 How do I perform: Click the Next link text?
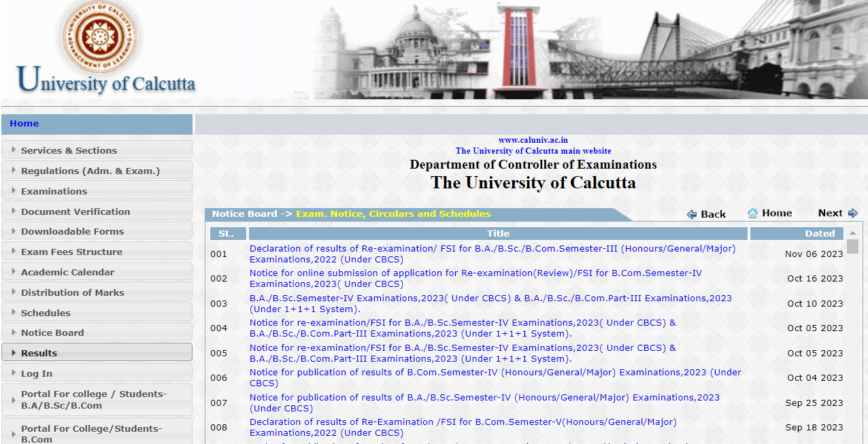coord(830,213)
